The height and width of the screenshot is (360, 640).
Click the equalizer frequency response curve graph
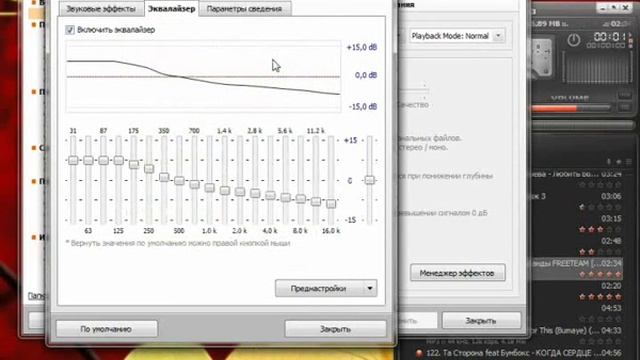click(203, 76)
